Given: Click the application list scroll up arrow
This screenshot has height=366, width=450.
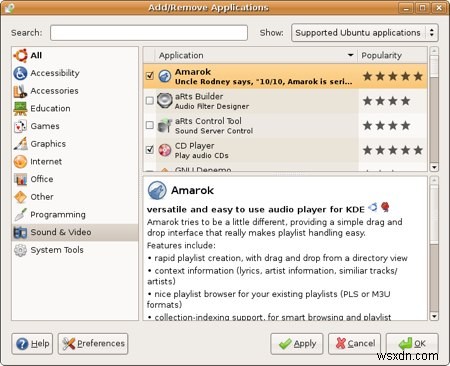Looking at the screenshot, I should (434, 51).
